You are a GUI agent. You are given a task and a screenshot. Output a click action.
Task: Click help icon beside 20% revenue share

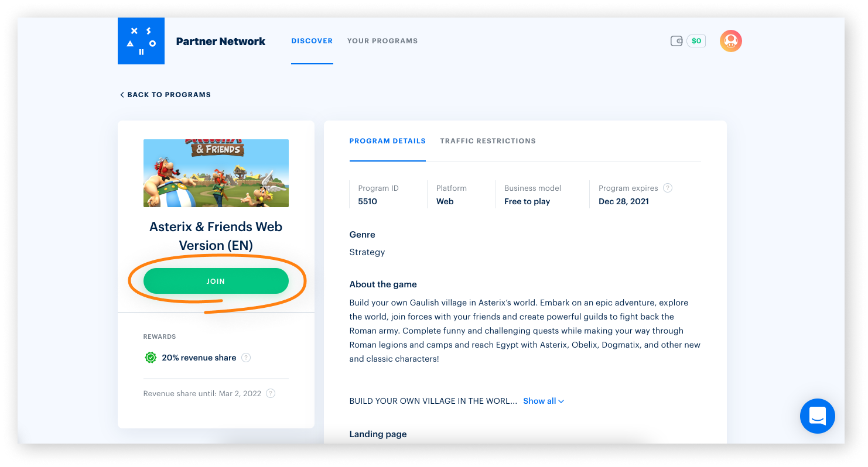coord(246,358)
